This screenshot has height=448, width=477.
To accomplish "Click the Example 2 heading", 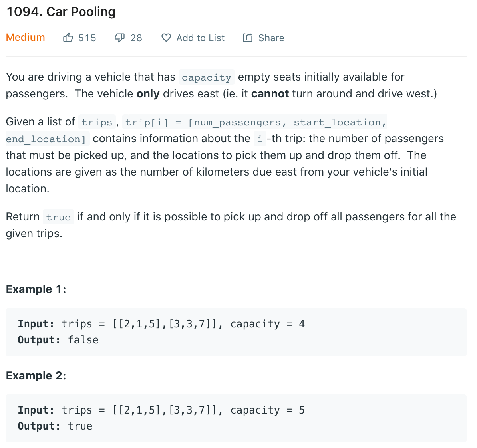I will click(36, 375).
